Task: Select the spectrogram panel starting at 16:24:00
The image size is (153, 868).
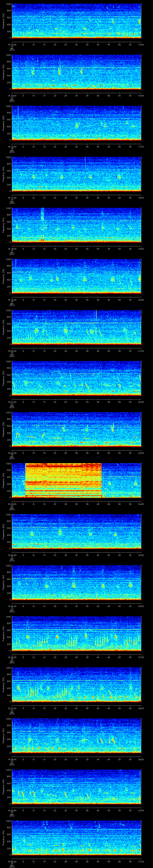Action: pyautogui.click(x=76, y=531)
